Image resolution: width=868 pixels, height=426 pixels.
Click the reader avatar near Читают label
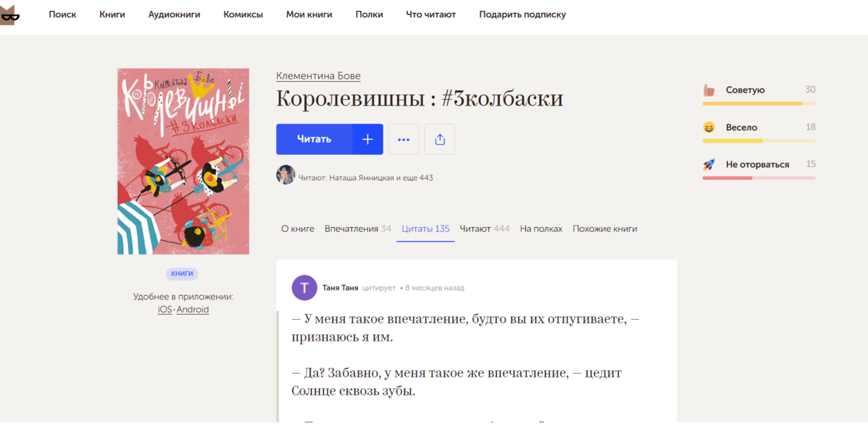286,176
